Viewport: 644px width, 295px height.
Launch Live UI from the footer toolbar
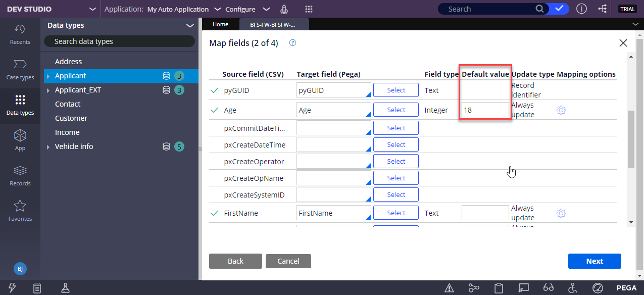523,287
